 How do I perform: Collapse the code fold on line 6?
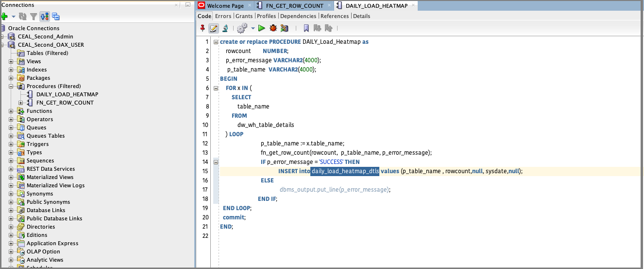click(x=216, y=88)
